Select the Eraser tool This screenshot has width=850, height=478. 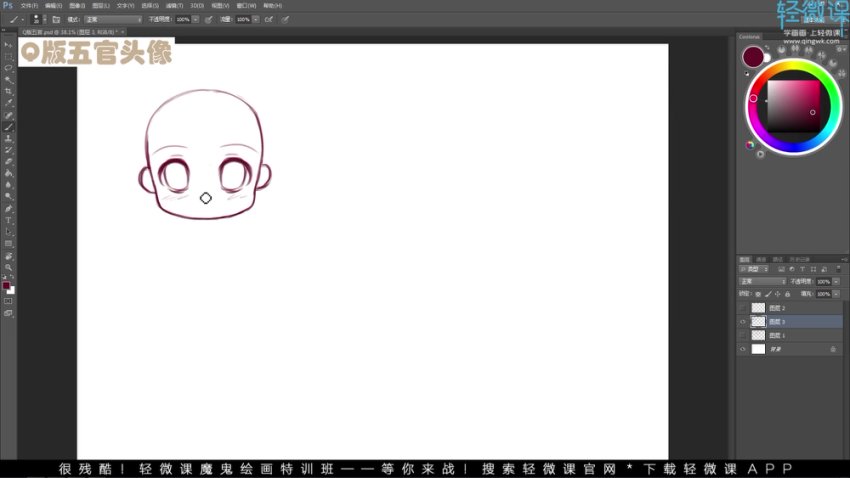(x=8, y=162)
